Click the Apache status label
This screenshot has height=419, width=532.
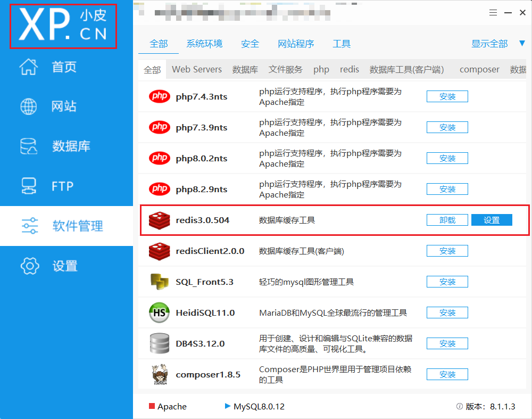point(172,406)
